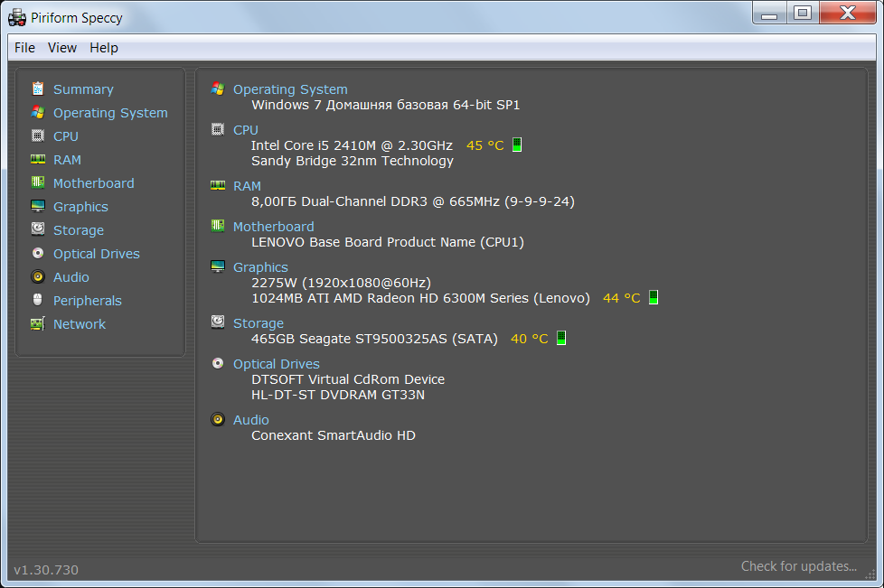Open the Operating System heading link
This screenshot has height=588, width=884.
(x=289, y=89)
